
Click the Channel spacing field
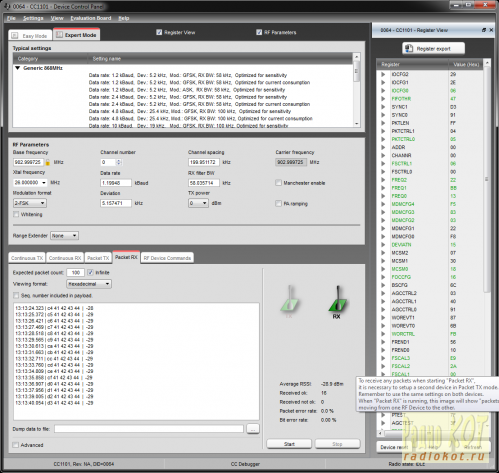(204, 162)
